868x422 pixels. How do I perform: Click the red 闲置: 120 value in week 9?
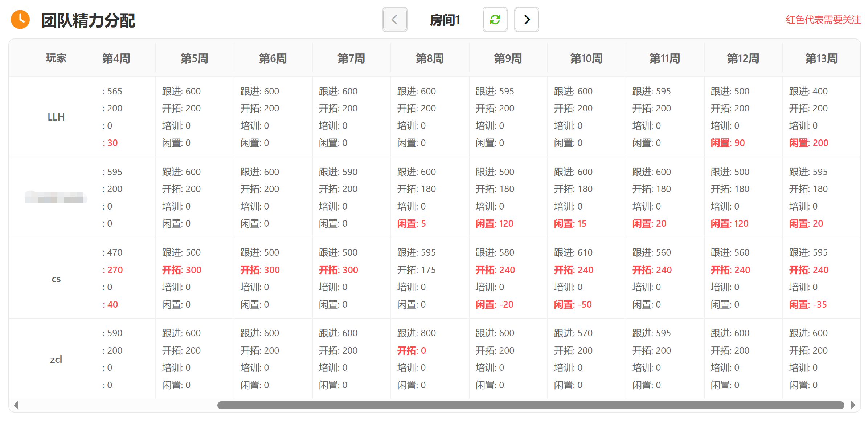point(495,223)
